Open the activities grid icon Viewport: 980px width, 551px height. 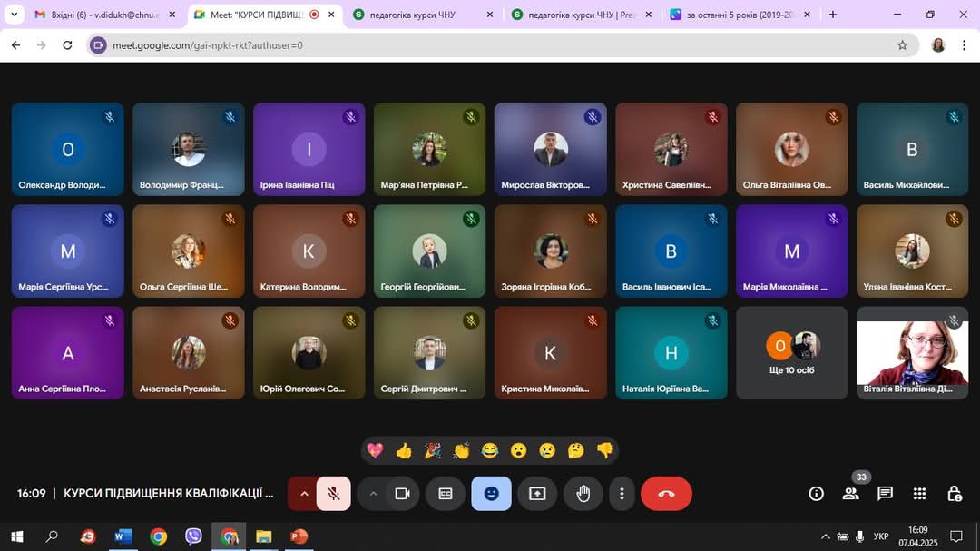tap(919, 494)
